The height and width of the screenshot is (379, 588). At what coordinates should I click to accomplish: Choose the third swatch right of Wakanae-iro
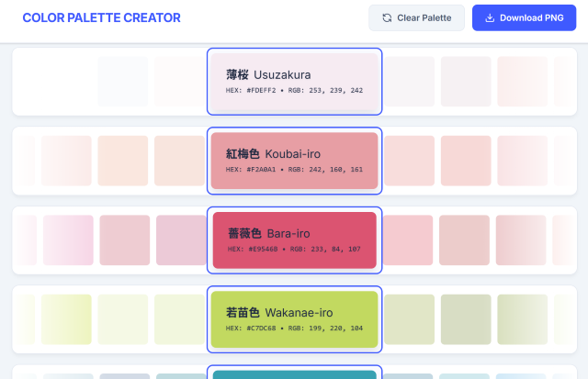(523, 319)
